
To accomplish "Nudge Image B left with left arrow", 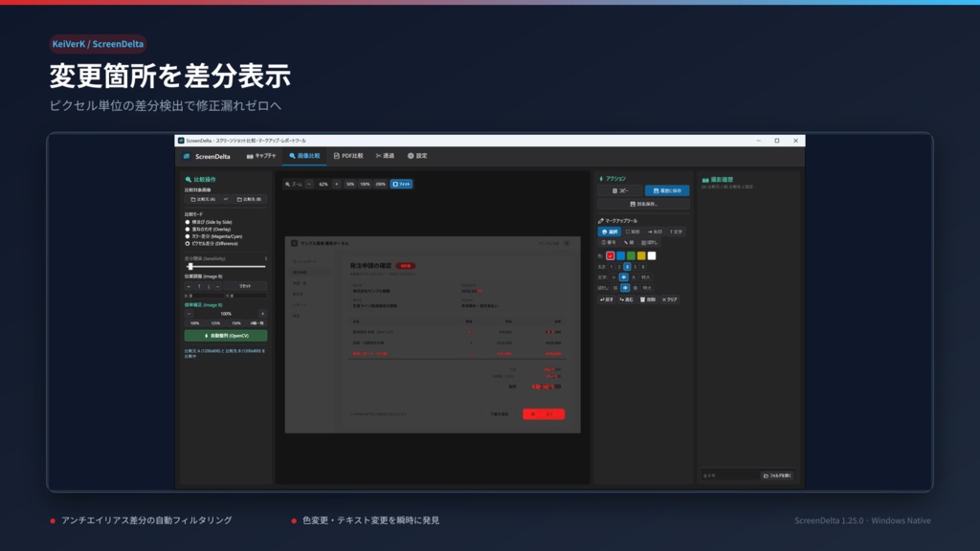I will [189, 286].
